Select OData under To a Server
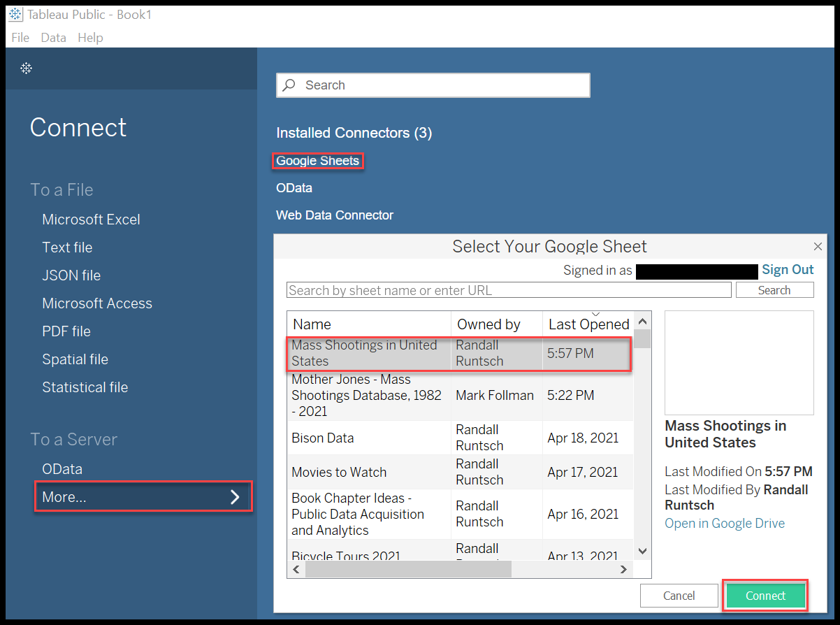Image resolution: width=840 pixels, height=625 pixels. coord(62,469)
